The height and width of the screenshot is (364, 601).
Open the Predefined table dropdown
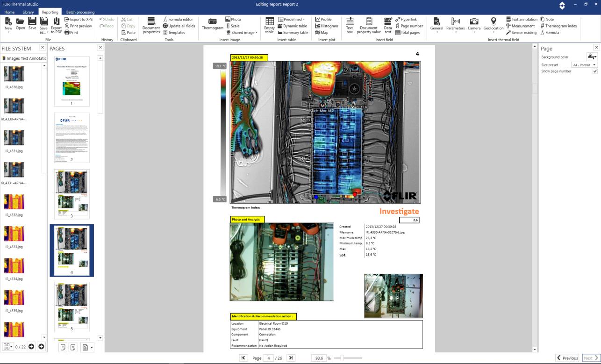point(292,20)
